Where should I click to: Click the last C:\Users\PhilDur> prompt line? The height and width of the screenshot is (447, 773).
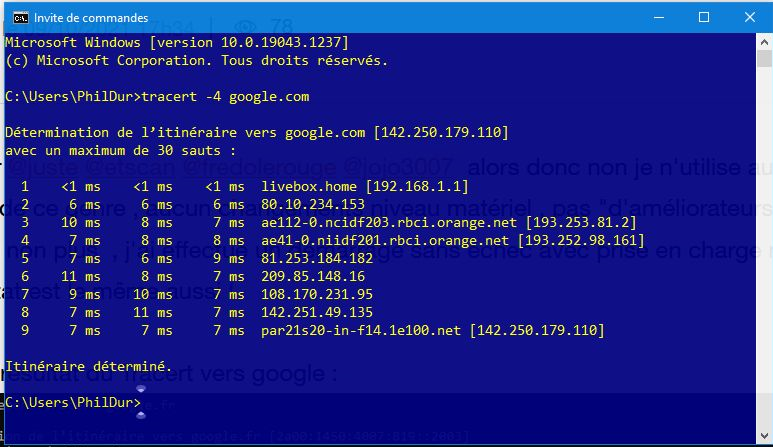coord(72,402)
